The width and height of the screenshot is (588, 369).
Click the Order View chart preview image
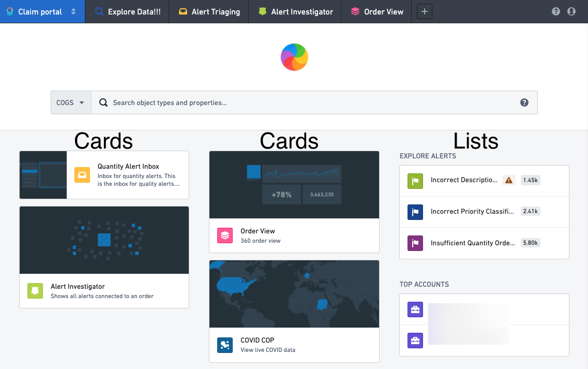294,185
